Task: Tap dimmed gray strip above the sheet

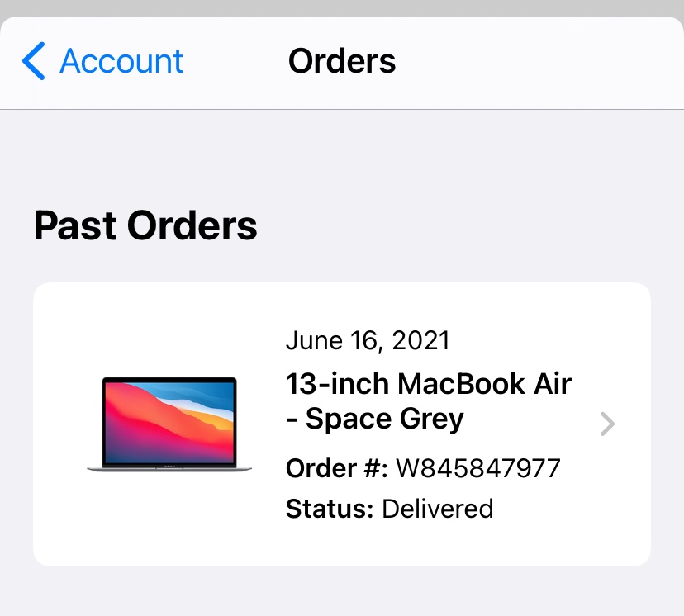Action: [342, 8]
